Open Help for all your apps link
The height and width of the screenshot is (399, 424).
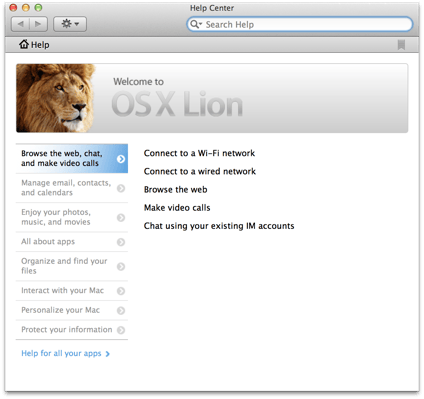pos(65,353)
